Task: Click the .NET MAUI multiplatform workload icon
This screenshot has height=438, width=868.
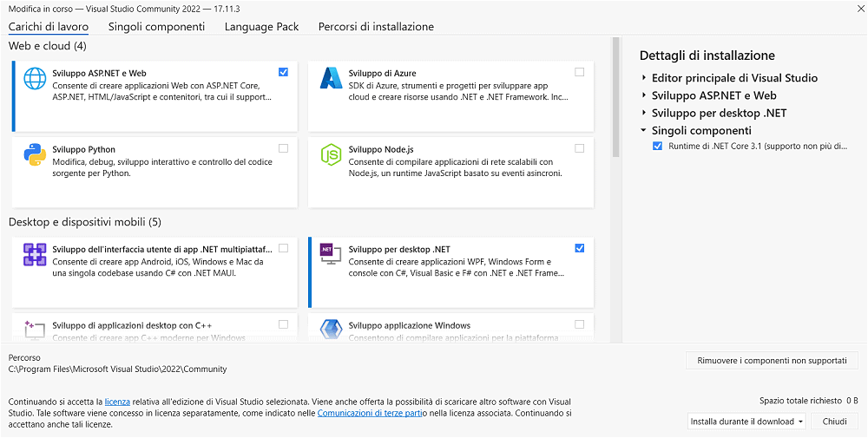Action: 35,254
